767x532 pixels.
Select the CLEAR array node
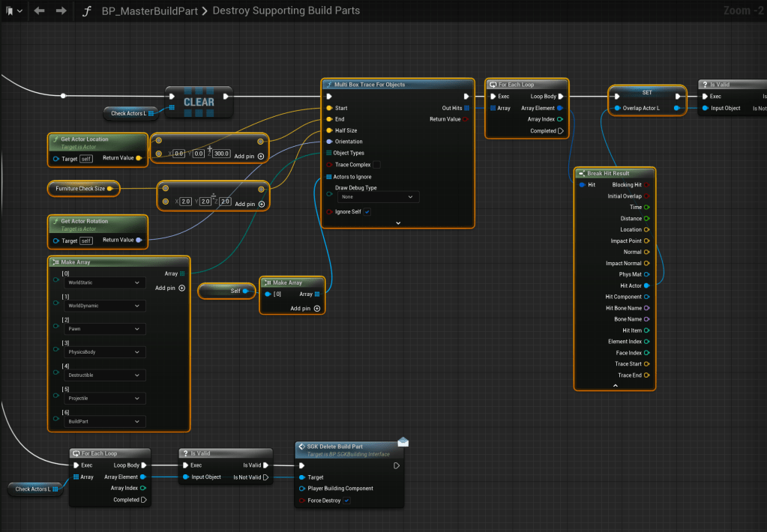[198, 102]
